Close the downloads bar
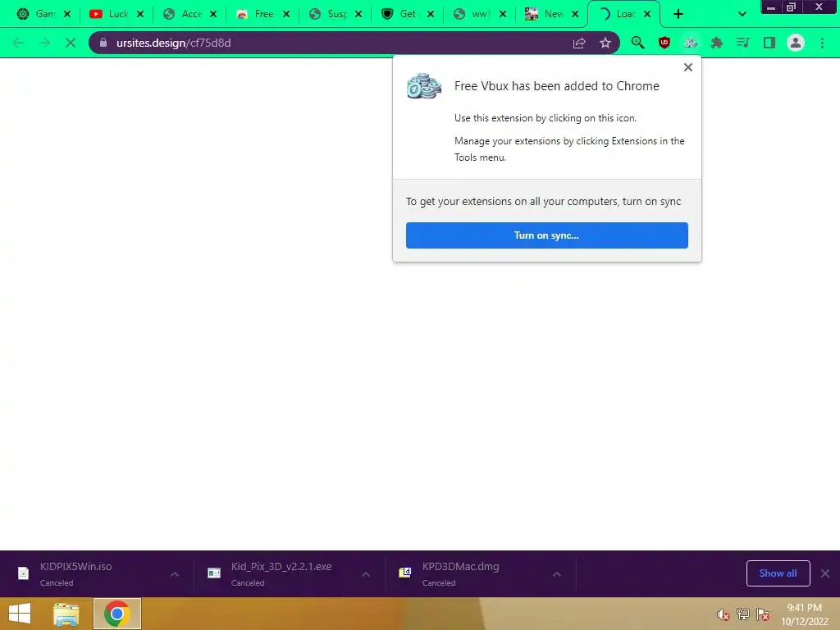This screenshot has width=840, height=630. pos(825,573)
